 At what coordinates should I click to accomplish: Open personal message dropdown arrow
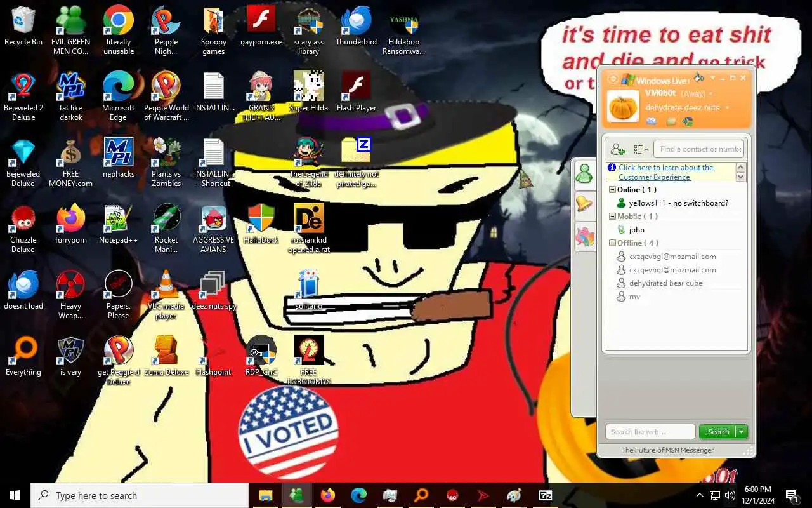coord(727,108)
